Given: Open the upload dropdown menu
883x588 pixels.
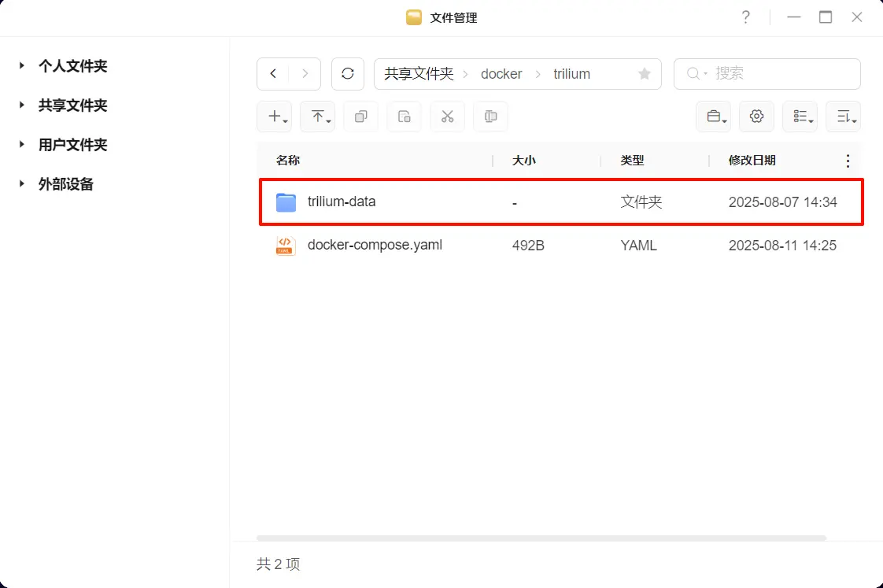Looking at the screenshot, I should click(317, 116).
